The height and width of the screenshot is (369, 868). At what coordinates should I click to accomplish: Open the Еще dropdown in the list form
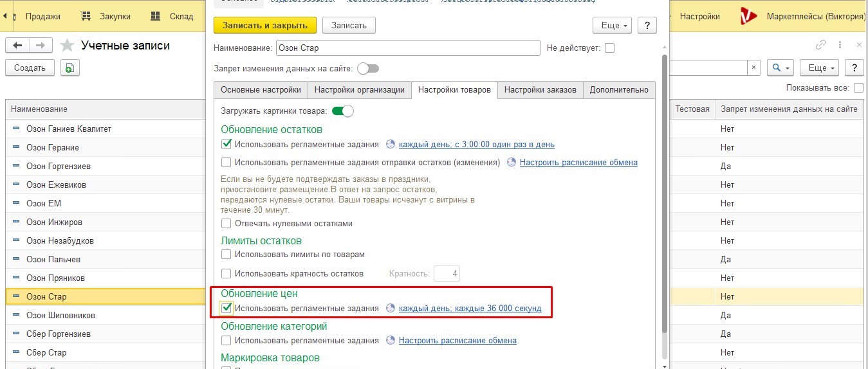pos(820,67)
